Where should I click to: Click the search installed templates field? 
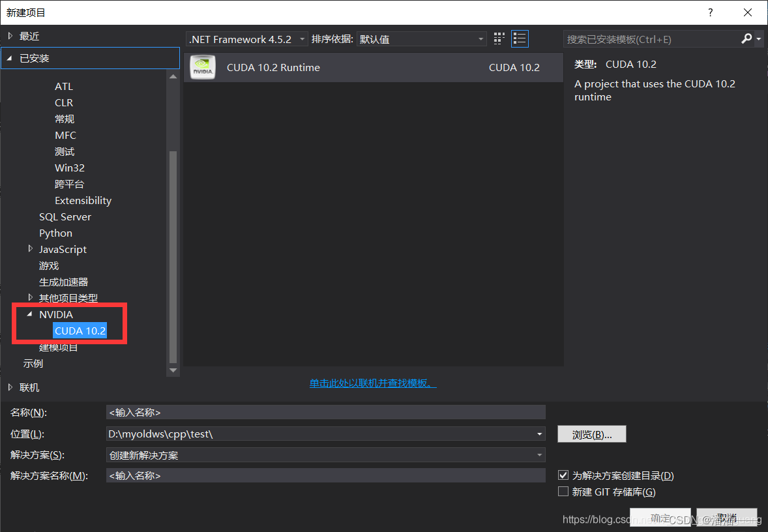click(653, 39)
